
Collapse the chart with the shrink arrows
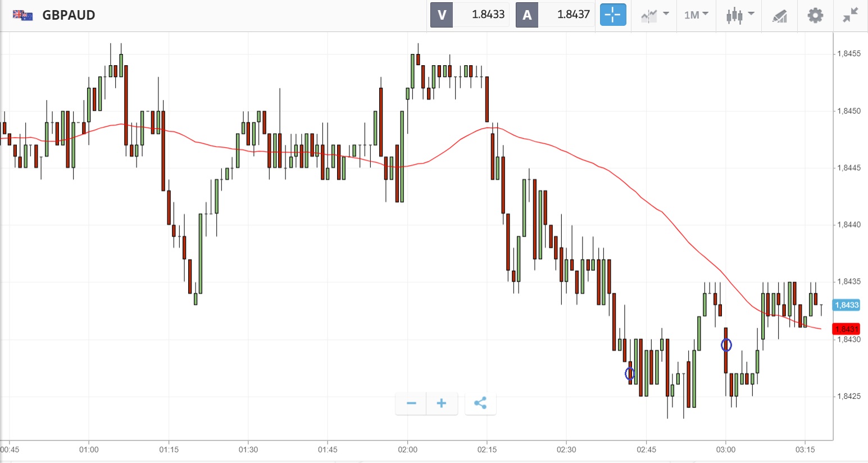pyautogui.click(x=851, y=15)
